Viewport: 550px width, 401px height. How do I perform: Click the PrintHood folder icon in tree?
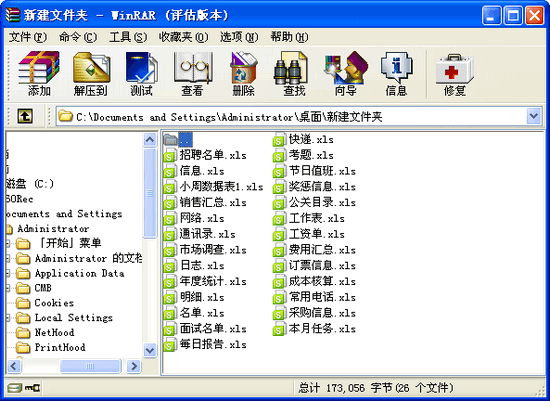point(23,348)
